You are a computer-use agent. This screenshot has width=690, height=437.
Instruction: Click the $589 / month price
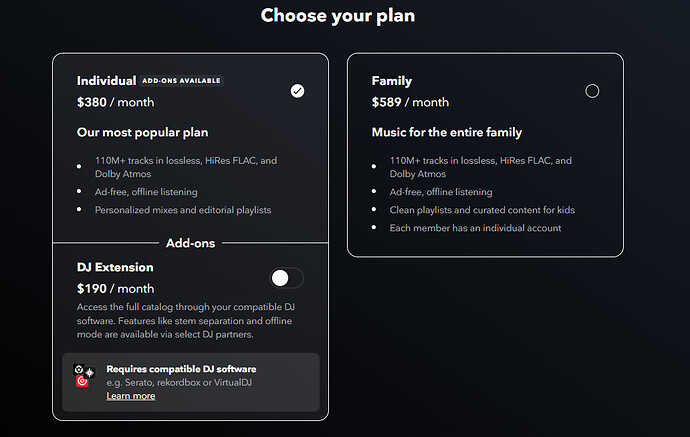point(410,101)
